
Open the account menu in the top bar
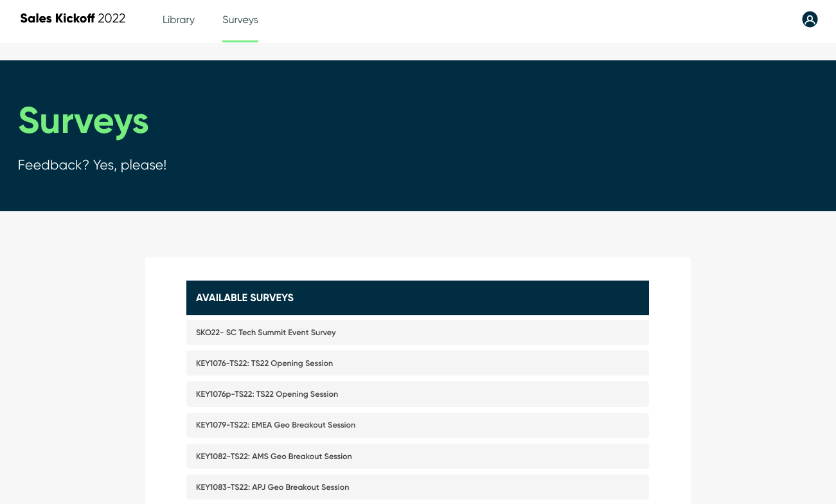click(x=810, y=19)
